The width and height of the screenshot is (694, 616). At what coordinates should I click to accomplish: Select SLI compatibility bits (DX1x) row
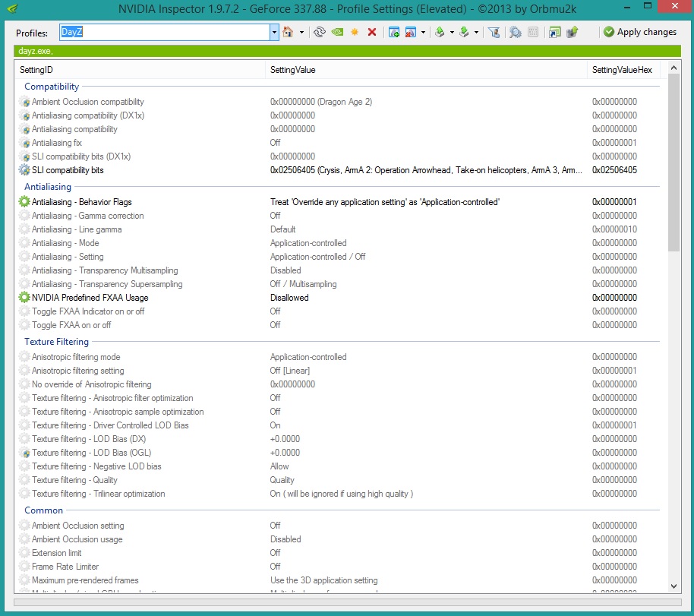click(341, 156)
